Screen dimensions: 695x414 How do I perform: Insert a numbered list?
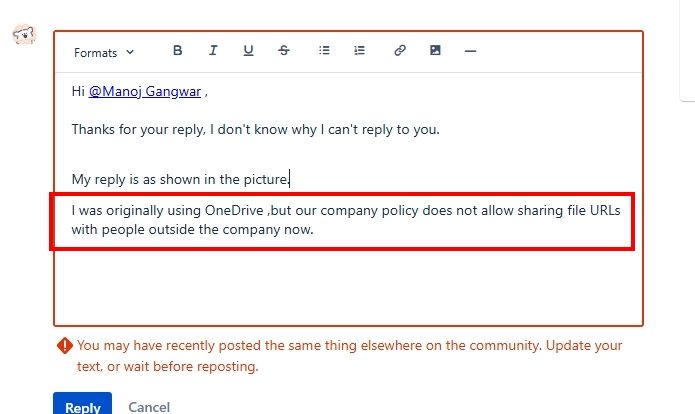pos(359,51)
